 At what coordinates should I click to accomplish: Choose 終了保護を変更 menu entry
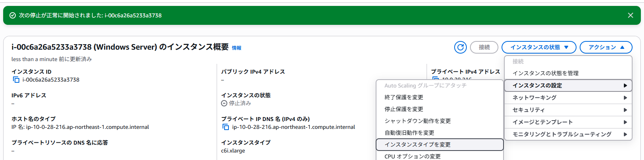tap(440, 97)
